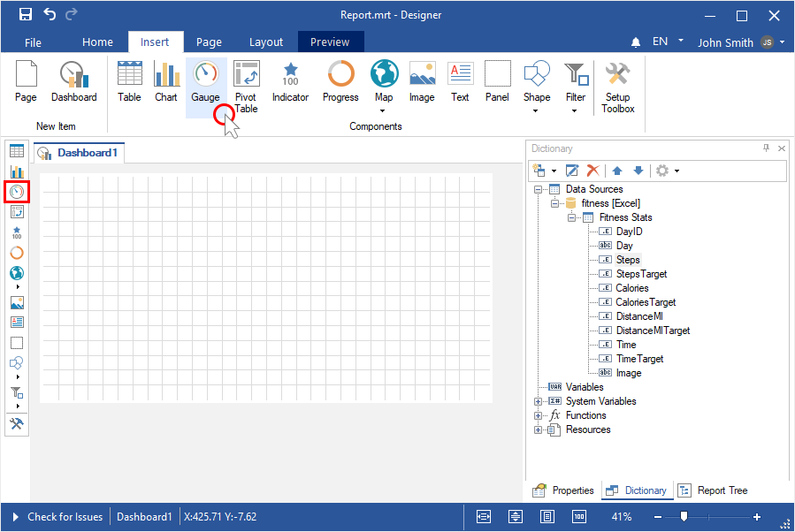Insert a Pivot Table component

pos(246,84)
